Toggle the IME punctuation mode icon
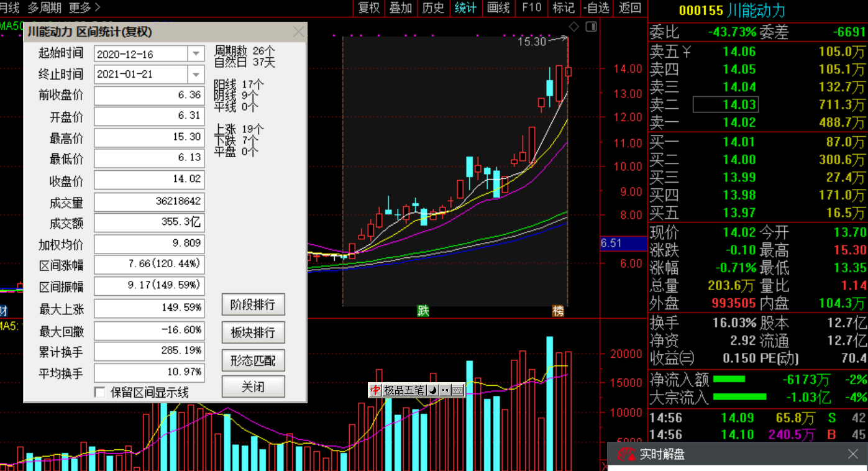This screenshot has height=471, width=868. [445, 390]
